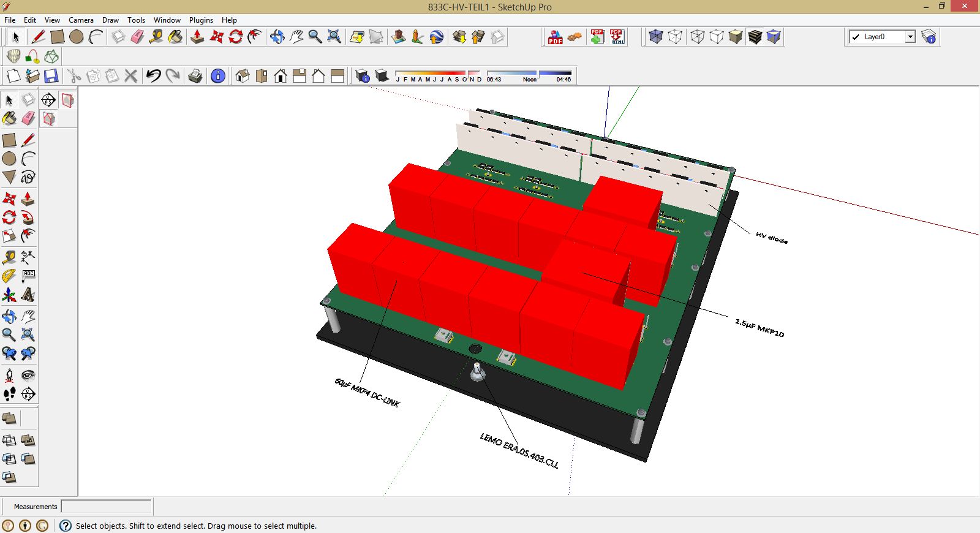This screenshot has height=533, width=980.
Task: Open the Draw menu
Action: coord(110,20)
